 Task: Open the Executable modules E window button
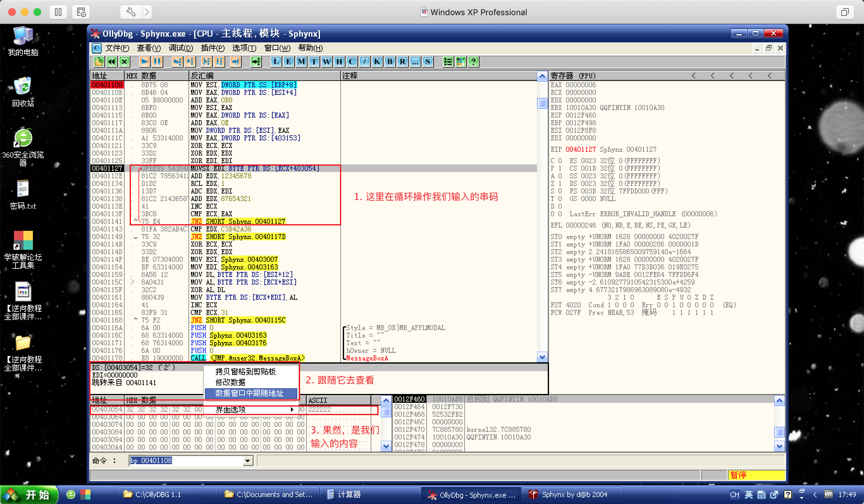pyautogui.click(x=288, y=62)
